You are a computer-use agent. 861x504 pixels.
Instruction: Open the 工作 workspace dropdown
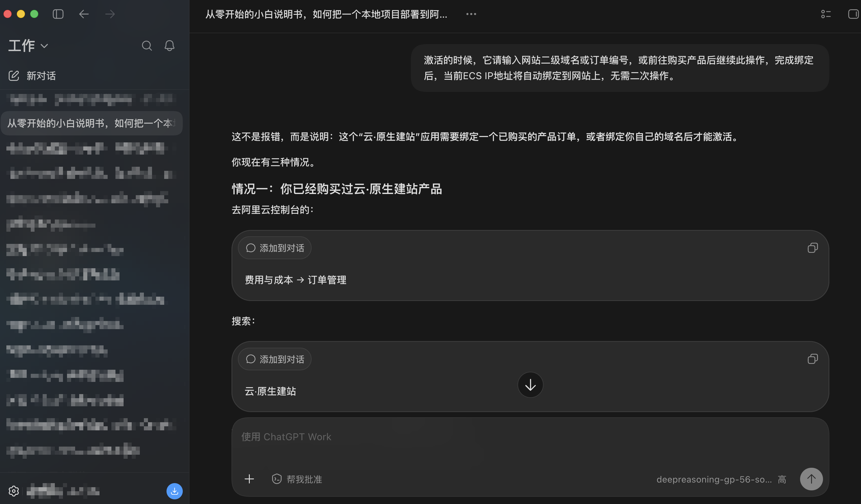pos(28,46)
